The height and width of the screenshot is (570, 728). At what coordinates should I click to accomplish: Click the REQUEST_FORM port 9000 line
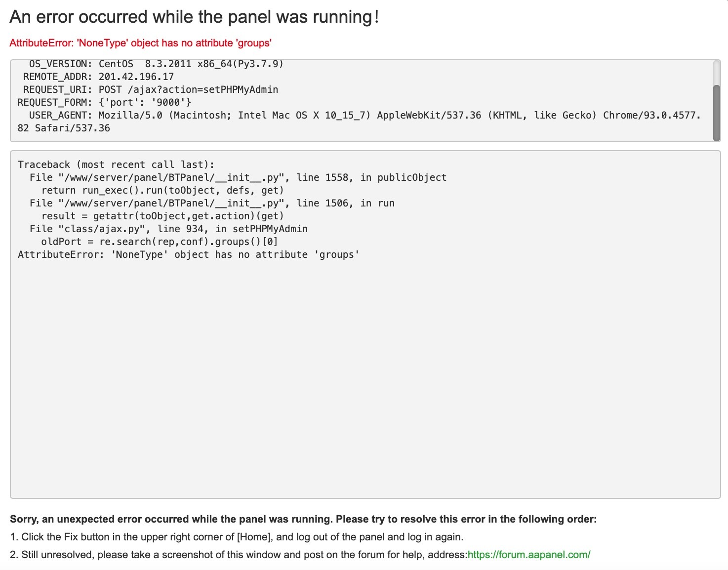pos(104,102)
